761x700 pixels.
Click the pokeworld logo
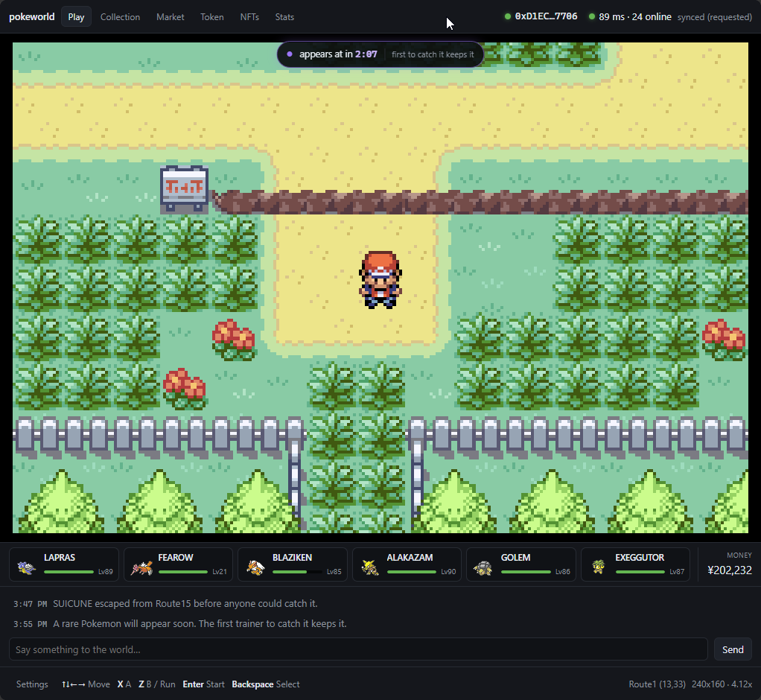pyautogui.click(x=31, y=17)
